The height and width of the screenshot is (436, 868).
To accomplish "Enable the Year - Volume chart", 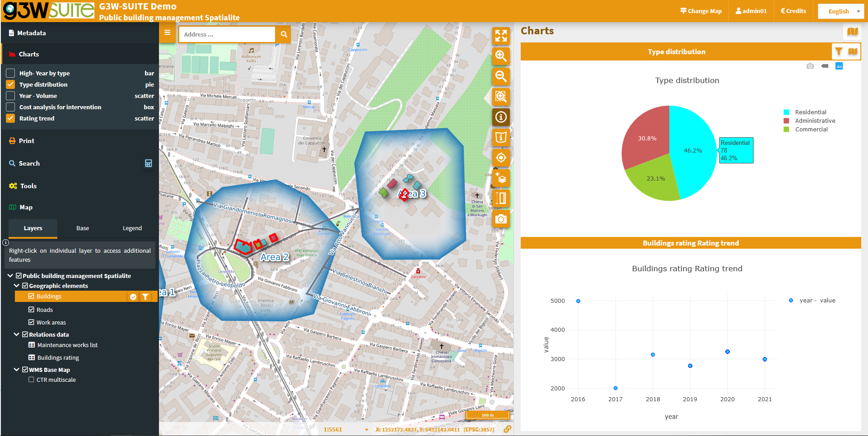I will [x=10, y=96].
